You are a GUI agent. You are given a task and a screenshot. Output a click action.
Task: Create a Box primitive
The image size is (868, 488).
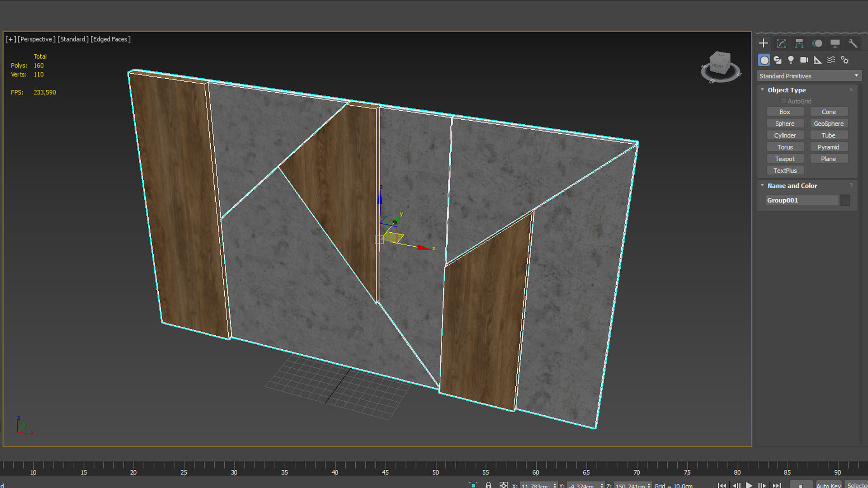[785, 112]
